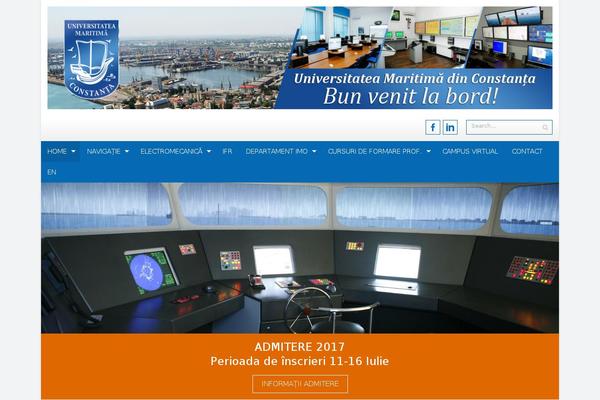Go to the CONTACT page
Image resolution: width=600 pixels, height=400 pixels.
coord(527,151)
